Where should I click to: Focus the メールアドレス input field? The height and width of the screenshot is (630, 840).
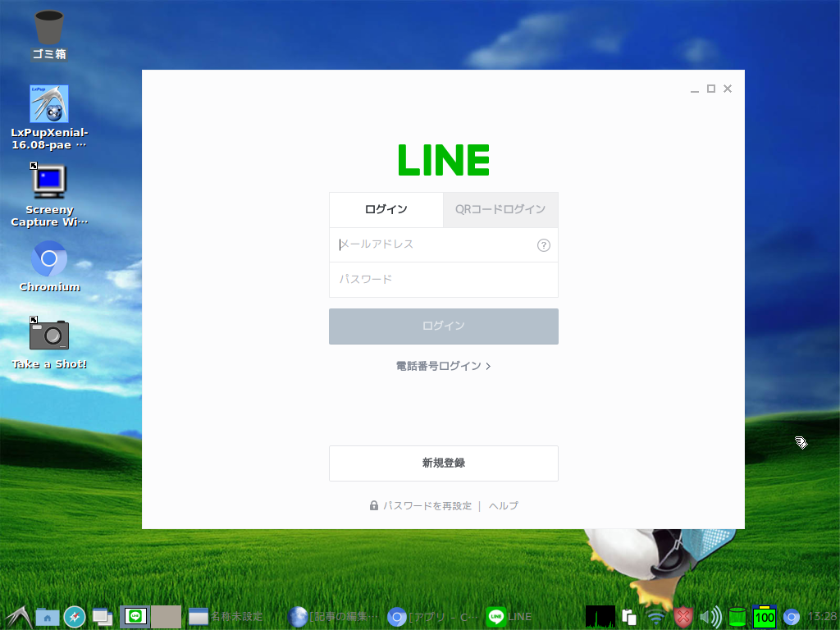444,244
